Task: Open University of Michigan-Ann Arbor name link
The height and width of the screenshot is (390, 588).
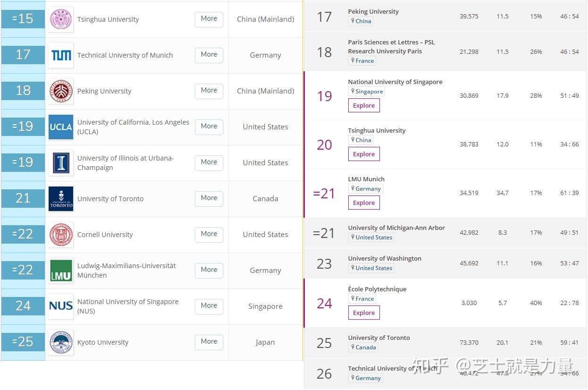Action: [396, 228]
